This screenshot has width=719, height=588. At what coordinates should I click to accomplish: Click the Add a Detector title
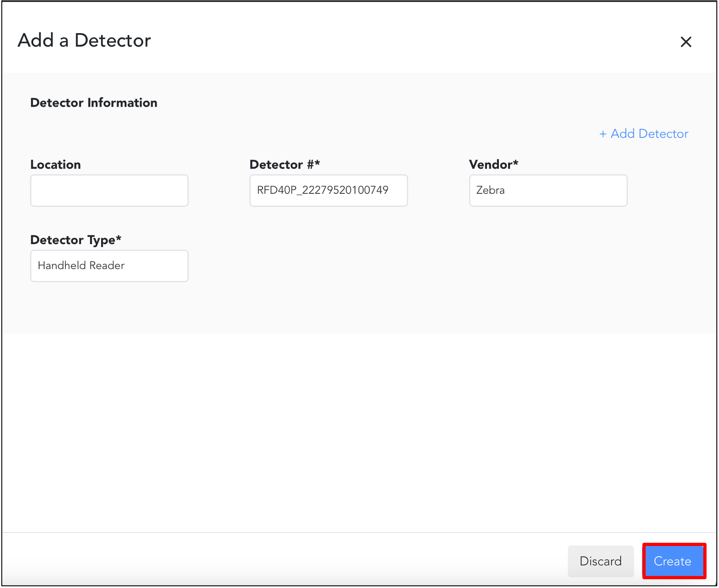[x=84, y=41]
